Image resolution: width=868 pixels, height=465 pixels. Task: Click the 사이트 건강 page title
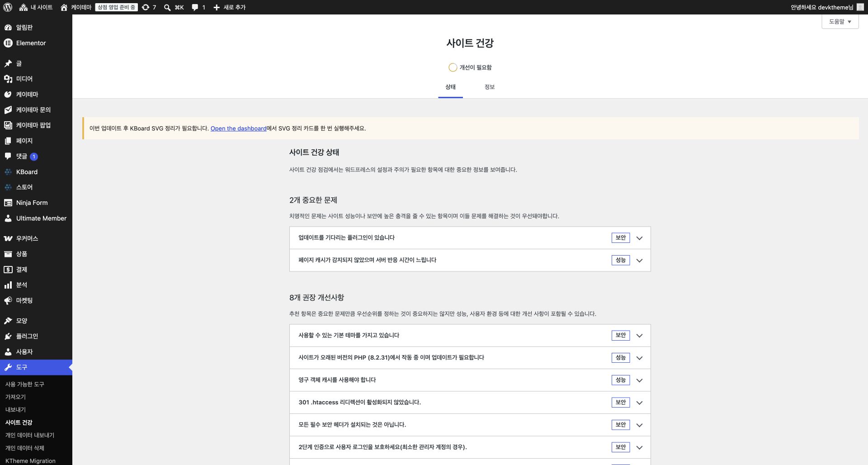[x=470, y=43]
